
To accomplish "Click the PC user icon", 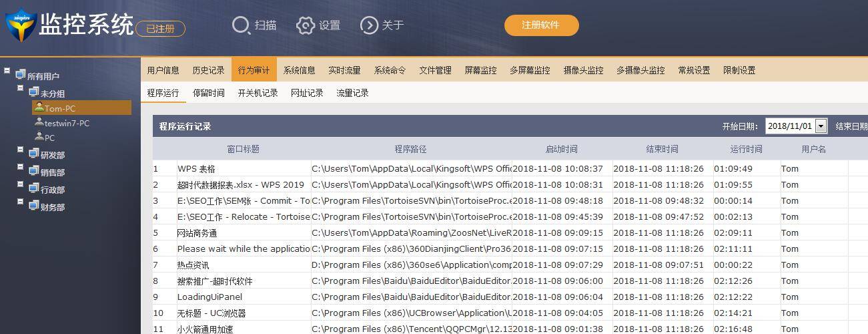I will (x=39, y=137).
